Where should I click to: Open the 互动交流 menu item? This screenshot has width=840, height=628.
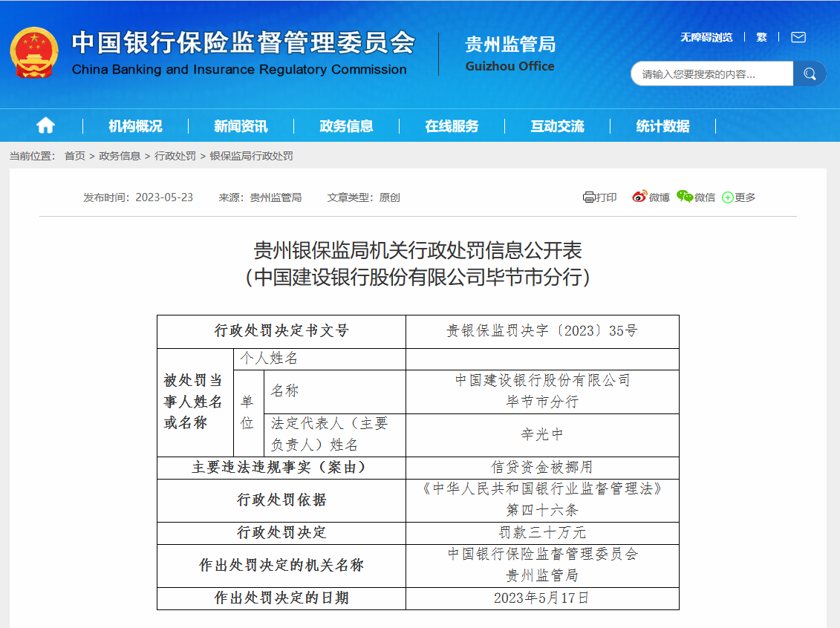(x=557, y=126)
